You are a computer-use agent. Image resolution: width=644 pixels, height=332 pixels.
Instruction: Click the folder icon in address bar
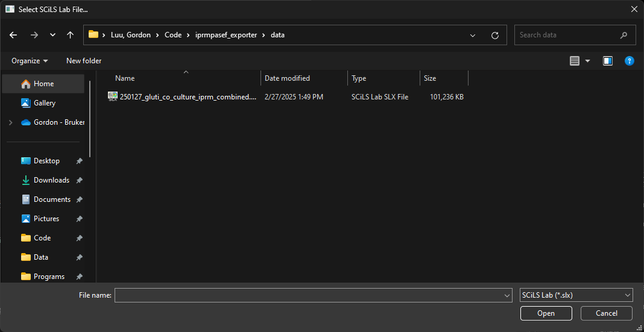click(x=93, y=35)
